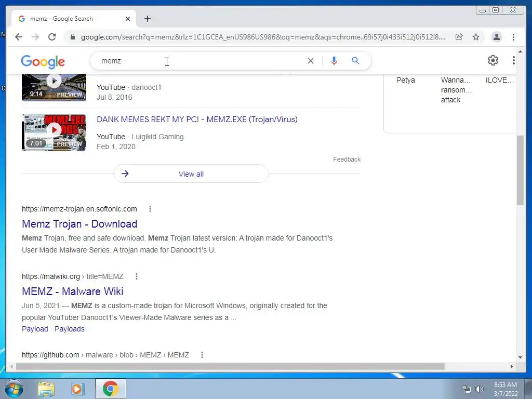Open the Chrome three-dot menu

tap(513, 37)
